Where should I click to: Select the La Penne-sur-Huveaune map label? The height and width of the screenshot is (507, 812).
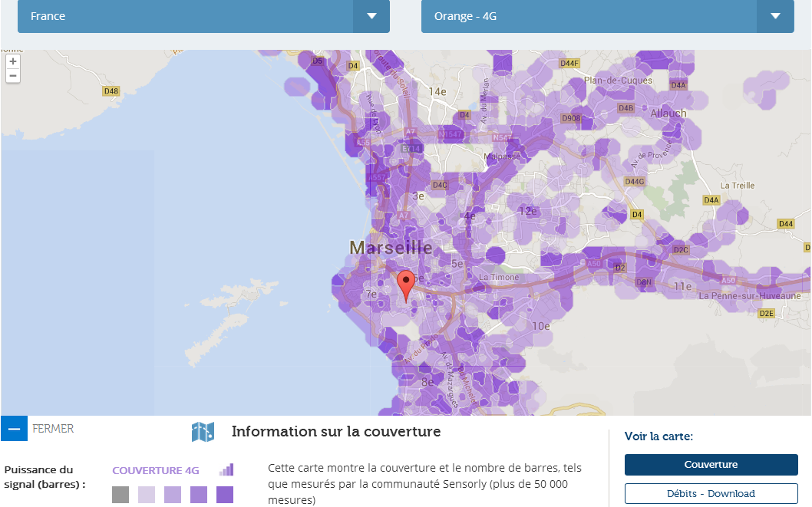(x=749, y=296)
